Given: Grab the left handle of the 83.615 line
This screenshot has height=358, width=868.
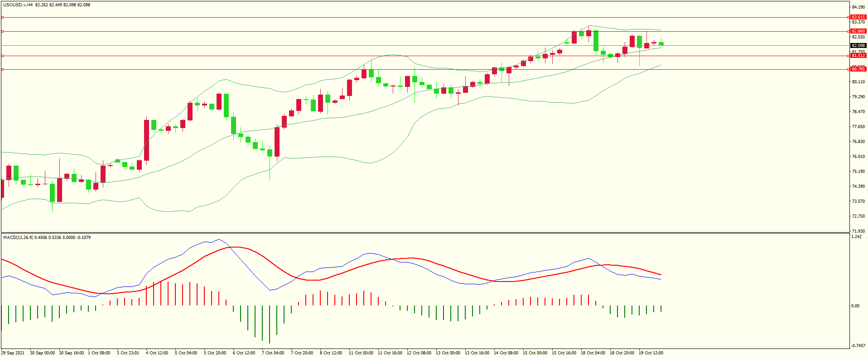Looking at the screenshot, I should pyautogui.click(x=3, y=17).
